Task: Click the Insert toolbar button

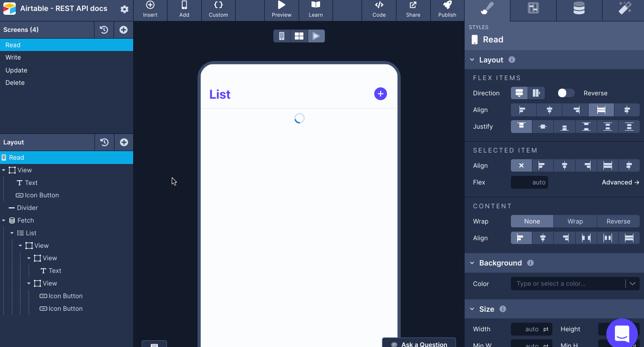Action: (150, 10)
